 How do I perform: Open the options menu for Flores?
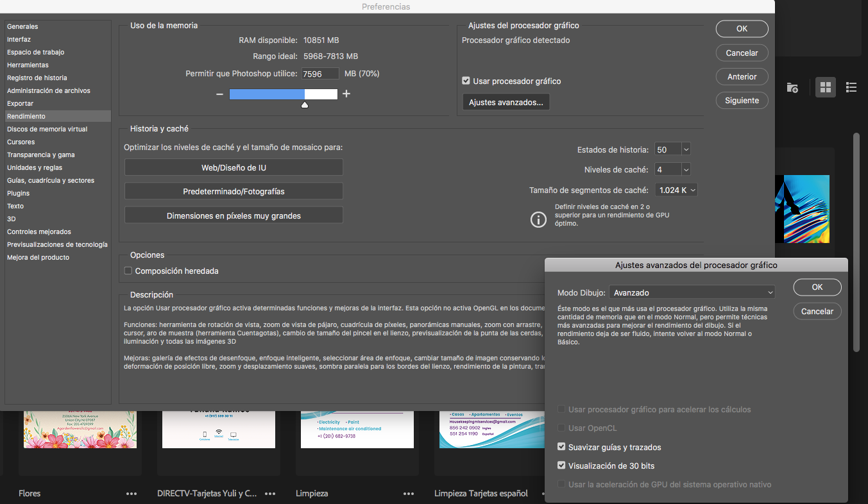coord(132,494)
